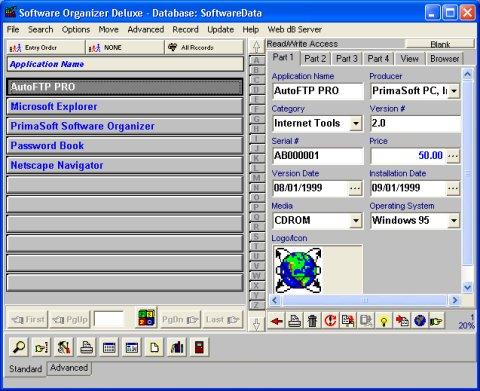Click the pointing hand goto icon
This screenshot has width=480, height=391.
coord(41,347)
